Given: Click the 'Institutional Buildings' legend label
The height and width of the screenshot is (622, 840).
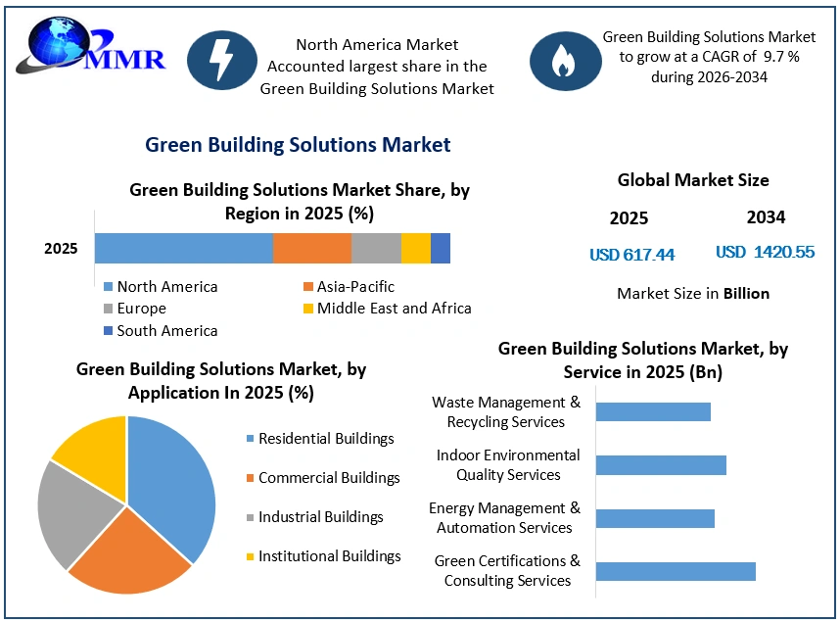Looking at the screenshot, I should click(x=330, y=556).
